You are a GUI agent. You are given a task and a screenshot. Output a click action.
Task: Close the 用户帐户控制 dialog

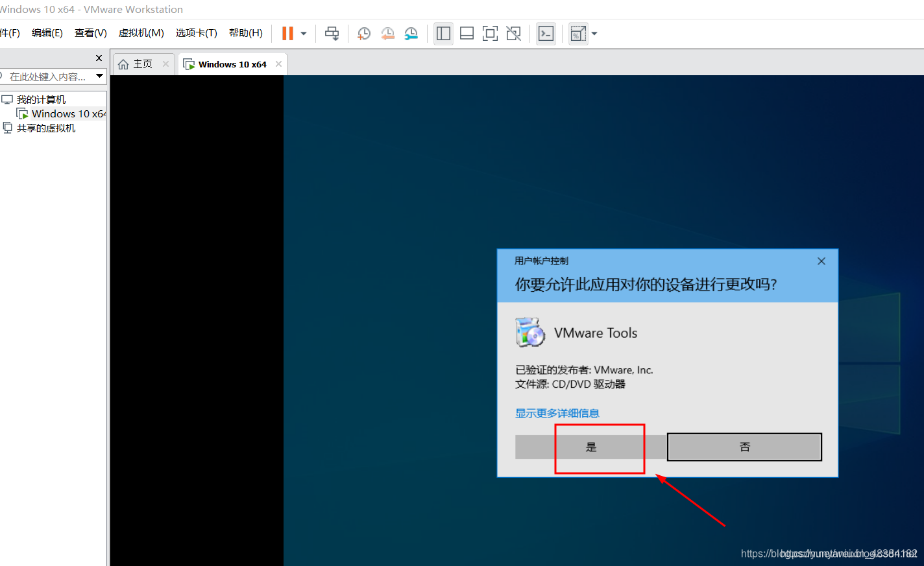click(821, 261)
